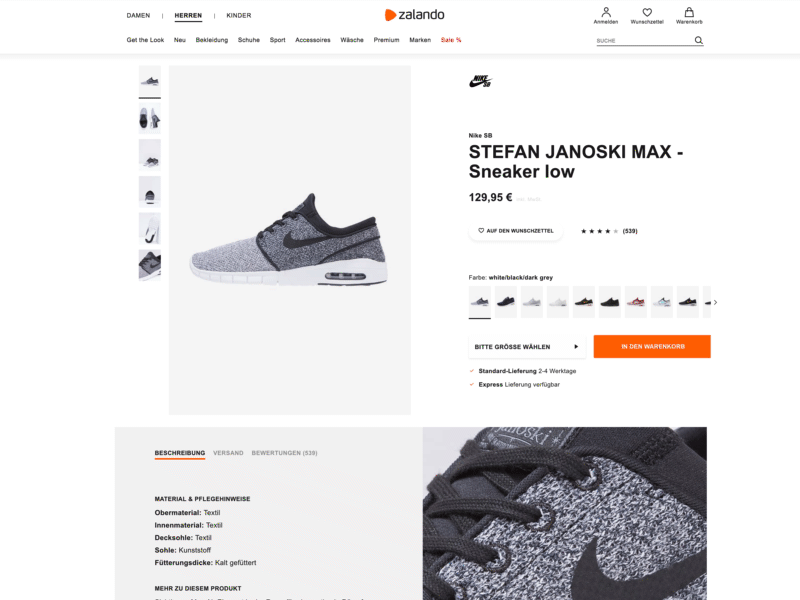Open the Bekleidung menu
800x600 pixels.
212,40
